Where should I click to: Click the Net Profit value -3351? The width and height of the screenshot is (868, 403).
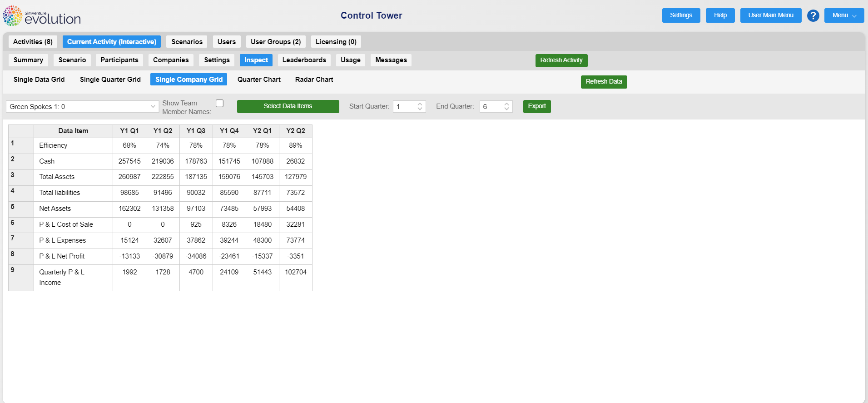pos(296,256)
